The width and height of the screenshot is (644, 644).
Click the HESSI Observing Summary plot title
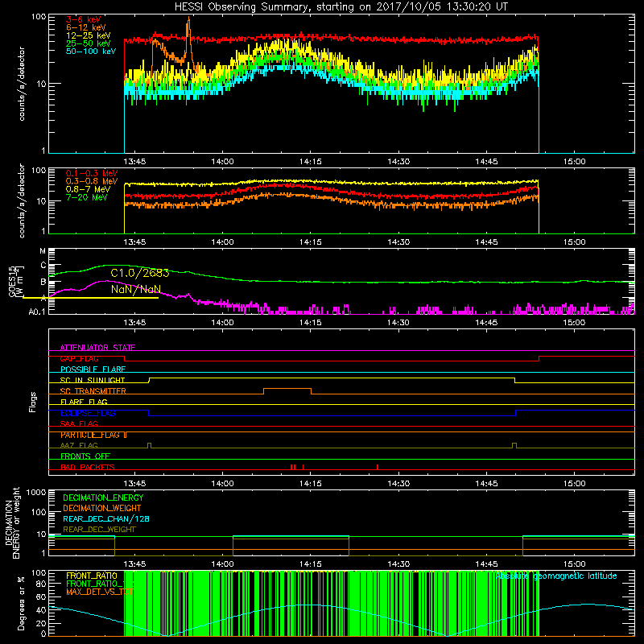click(341, 6)
